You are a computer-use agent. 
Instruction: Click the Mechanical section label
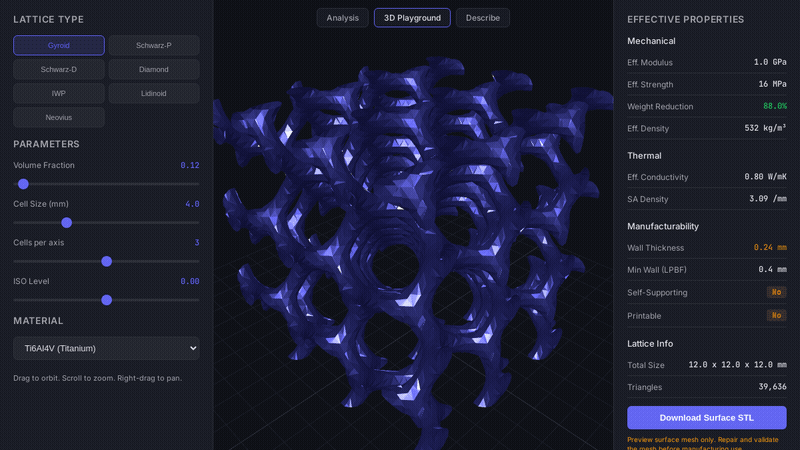[x=651, y=41]
